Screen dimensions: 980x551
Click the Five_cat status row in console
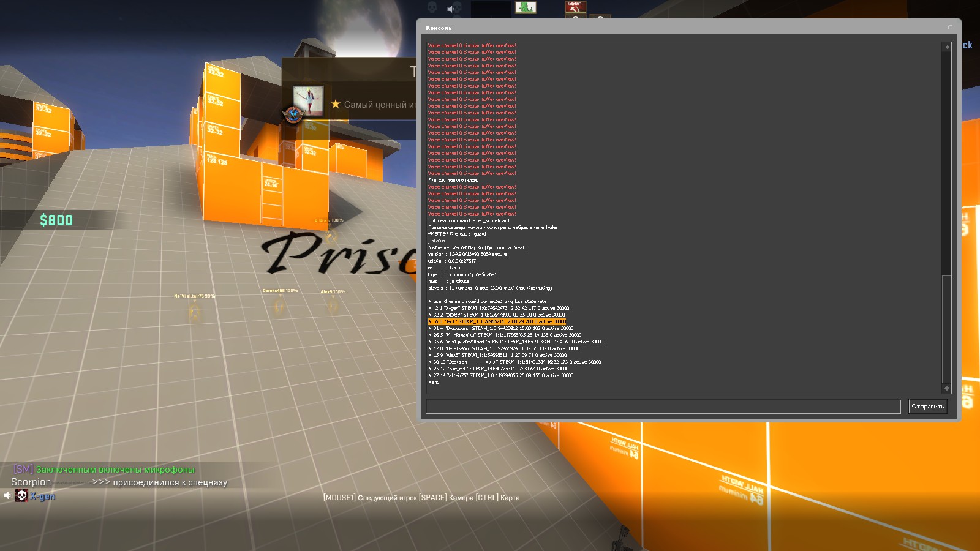(x=497, y=369)
